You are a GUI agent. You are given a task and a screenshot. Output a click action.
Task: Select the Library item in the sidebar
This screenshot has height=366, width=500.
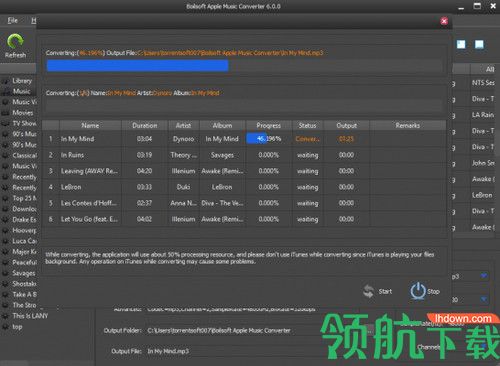click(22, 81)
